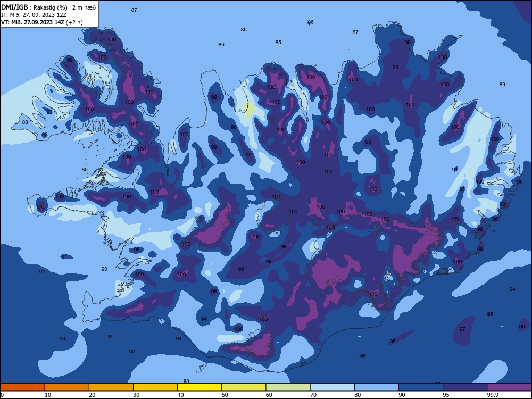Screen dimensions: 532x399
Task: Click the '70' legend scale label
Action: pos(313,395)
